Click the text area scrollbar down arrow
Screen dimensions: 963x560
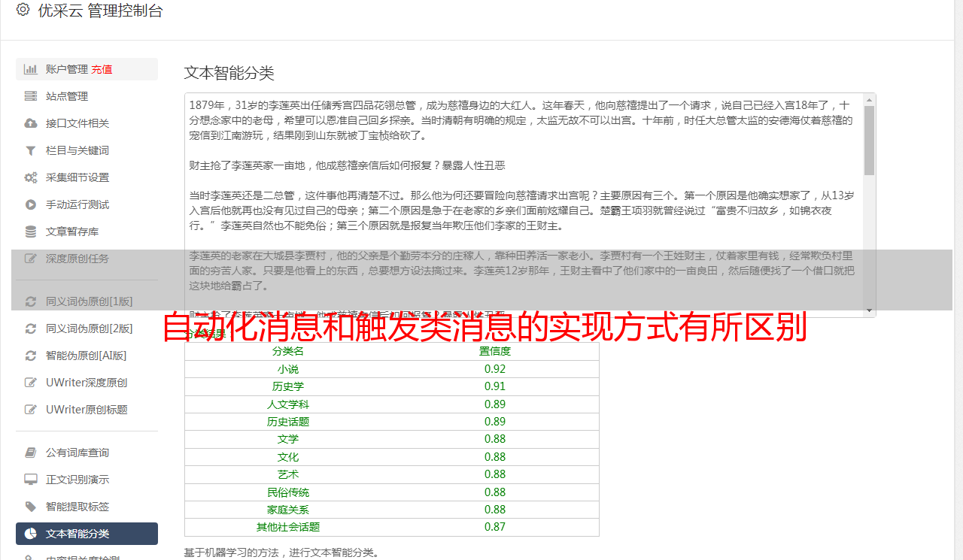pos(870,310)
